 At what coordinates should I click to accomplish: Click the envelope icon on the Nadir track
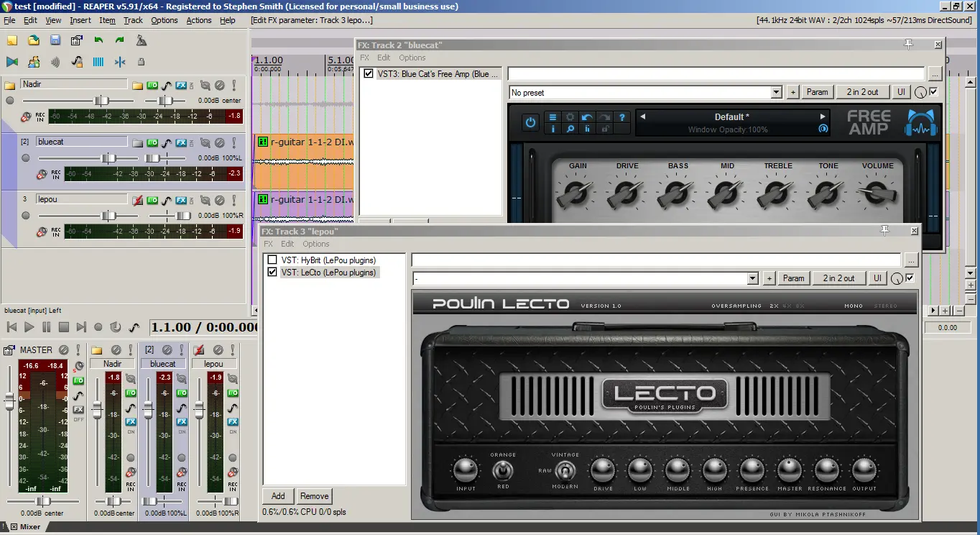pyautogui.click(x=167, y=85)
